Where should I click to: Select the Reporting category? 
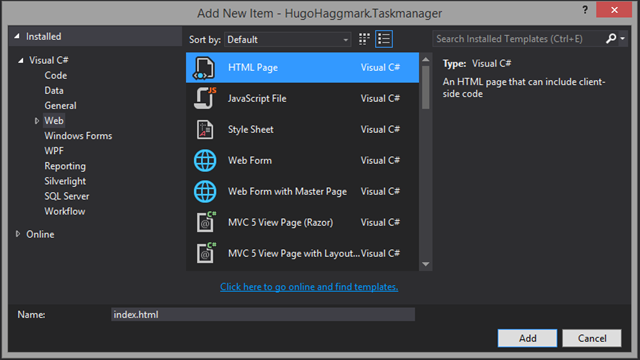tap(65, 166)
